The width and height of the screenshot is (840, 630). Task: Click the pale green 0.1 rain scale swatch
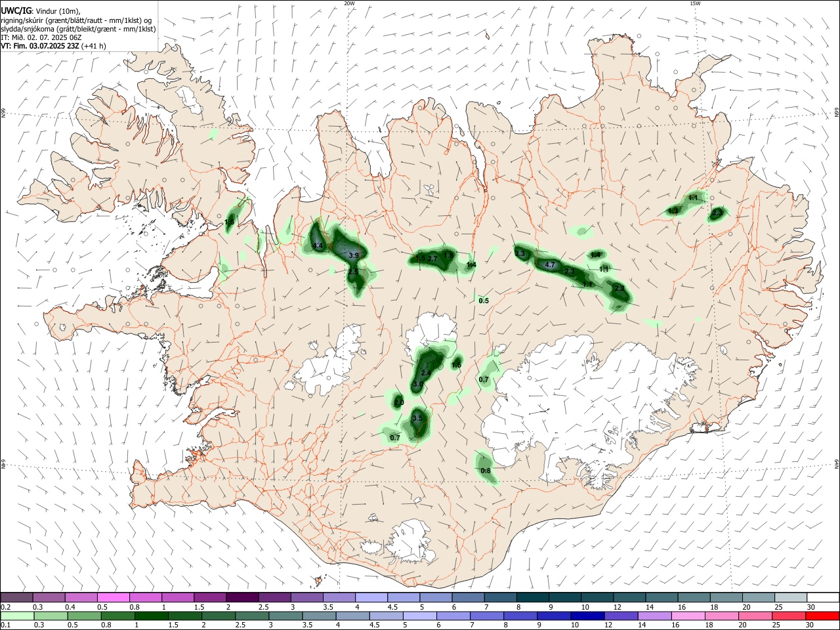(17, 616)
